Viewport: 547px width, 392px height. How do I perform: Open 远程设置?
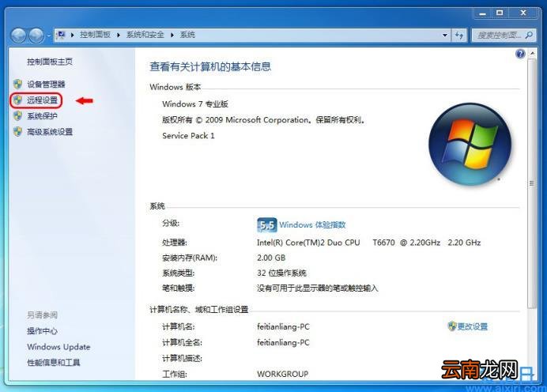[42, 100]
